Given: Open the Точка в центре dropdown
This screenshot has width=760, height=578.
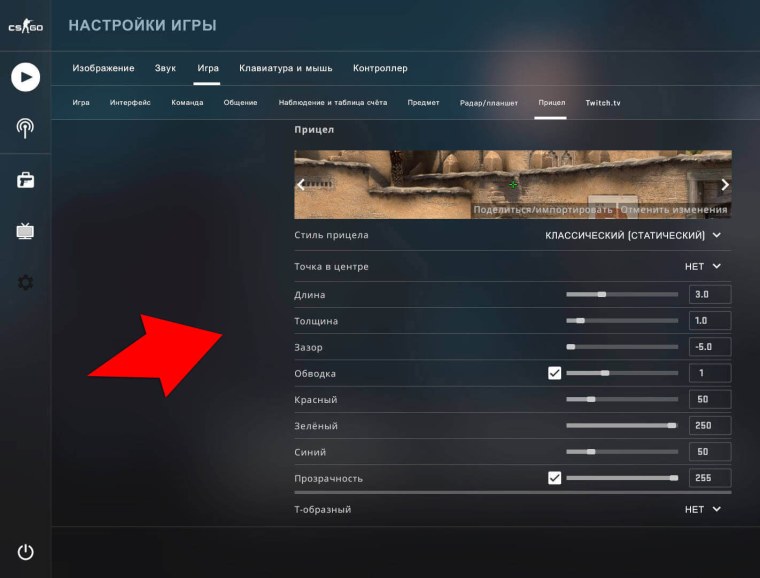Looking at the screenshot, I should click(x=702, y=267).
